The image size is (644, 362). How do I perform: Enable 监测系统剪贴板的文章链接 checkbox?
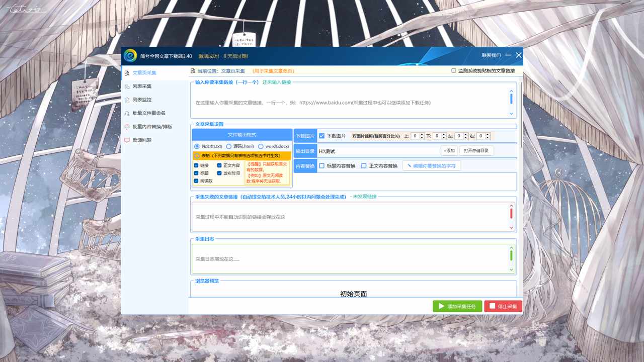point(454,71)
